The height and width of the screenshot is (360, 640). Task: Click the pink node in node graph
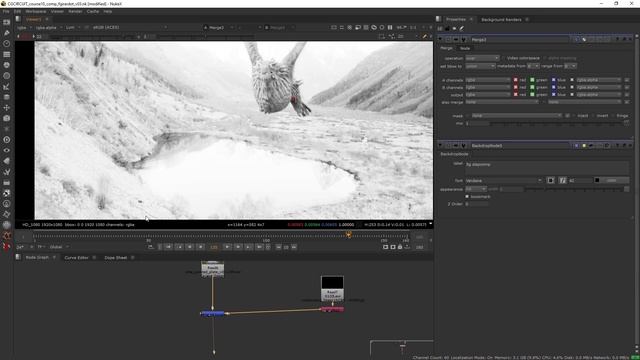(332, 309)
